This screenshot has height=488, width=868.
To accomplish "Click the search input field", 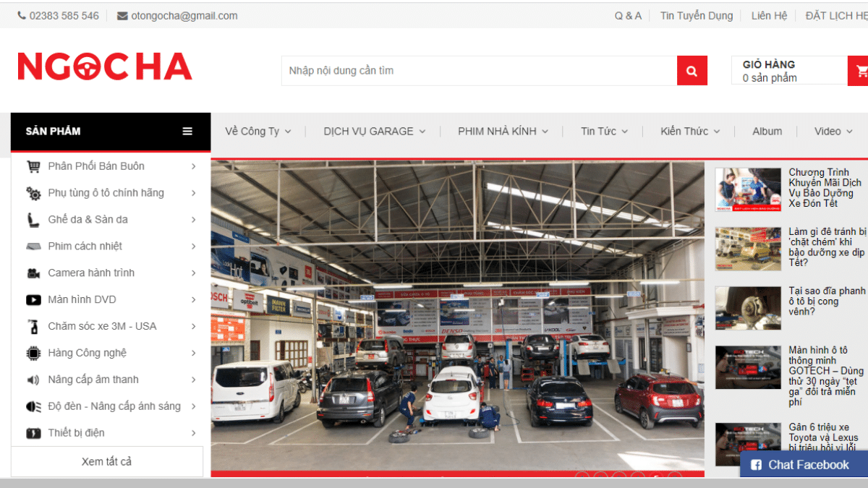I will coord(478,71).
